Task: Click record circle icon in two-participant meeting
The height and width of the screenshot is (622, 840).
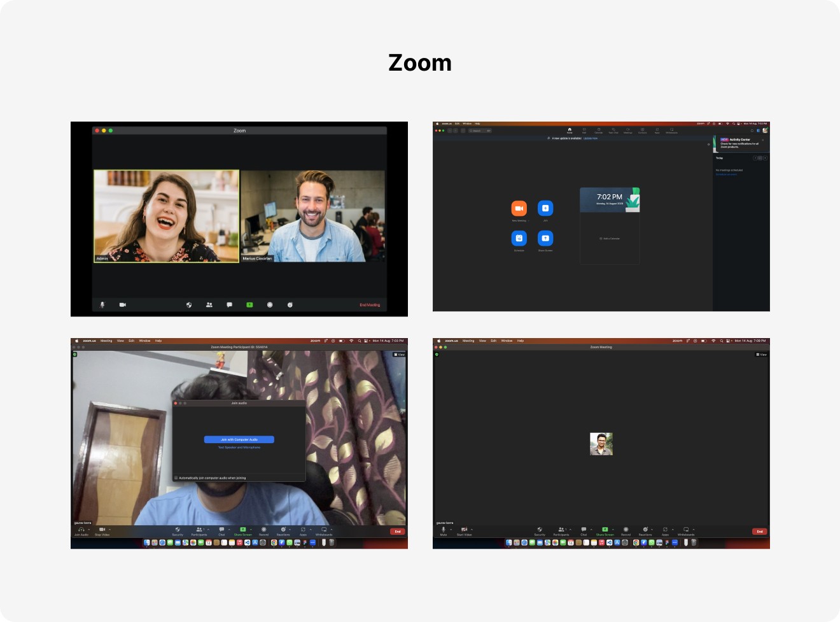Action: [270, 305]
